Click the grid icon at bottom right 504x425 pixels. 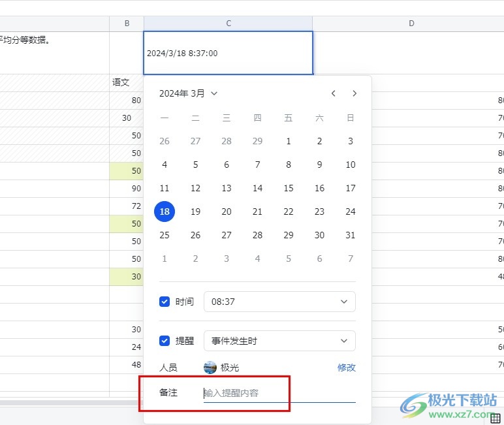tap(496, 418)
